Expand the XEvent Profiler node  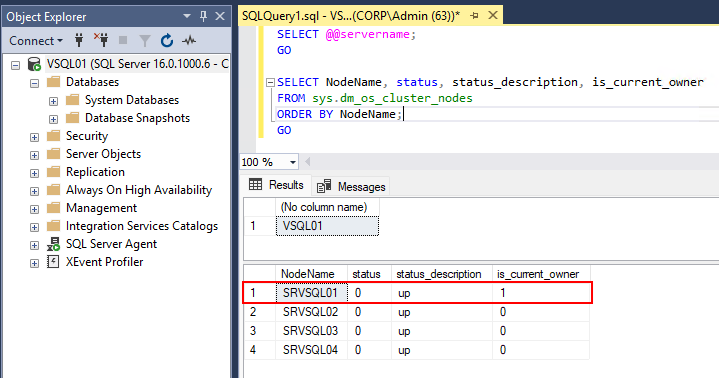(34, 263)
